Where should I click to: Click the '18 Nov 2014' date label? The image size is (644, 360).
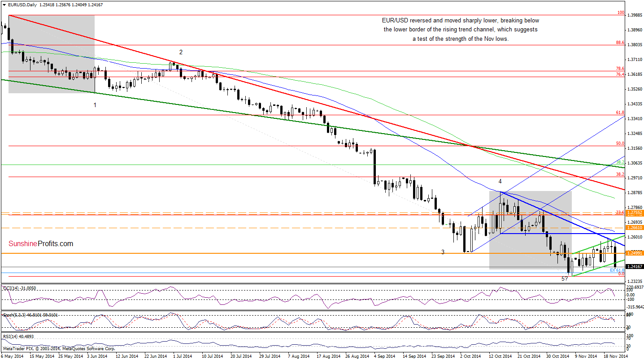[616, 356]
